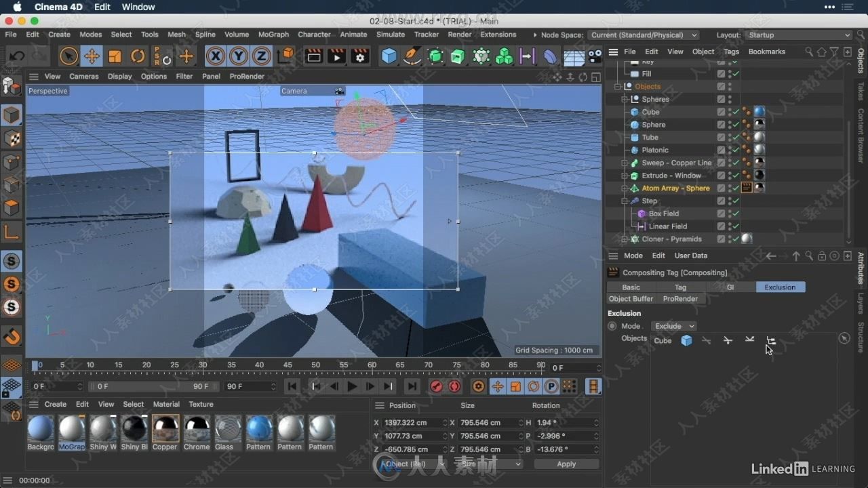This screenshot has width=868, height=488.
Task: Toggle the Z axis lock
Action: click(x=262, y=56)
